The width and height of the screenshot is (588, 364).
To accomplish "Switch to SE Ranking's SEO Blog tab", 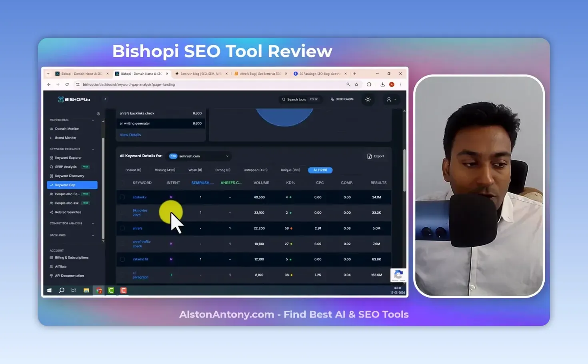I will tap(320, 74).
